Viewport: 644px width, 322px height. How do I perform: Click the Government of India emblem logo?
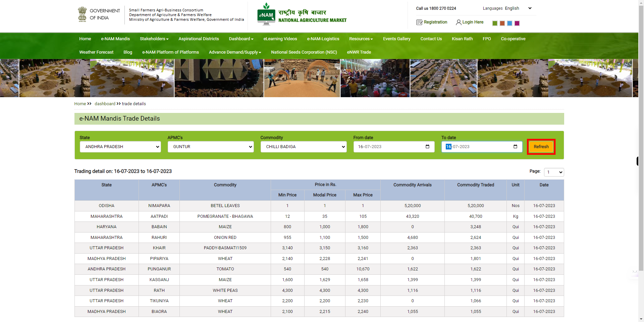82,14
